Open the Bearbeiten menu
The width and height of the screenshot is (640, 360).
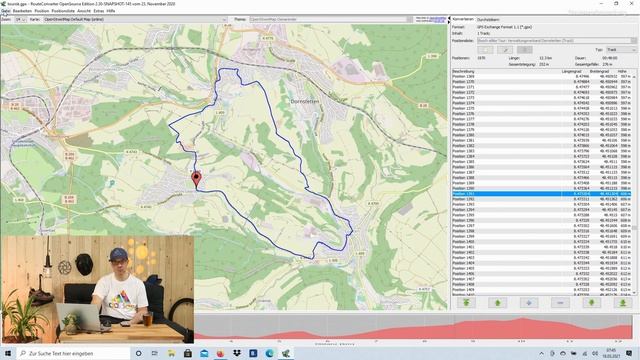pyautogui.click(x=22, y=11)
